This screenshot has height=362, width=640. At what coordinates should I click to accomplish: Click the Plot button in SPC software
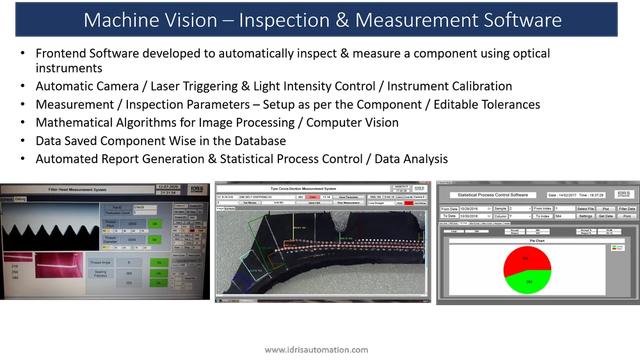coord(606,209)
